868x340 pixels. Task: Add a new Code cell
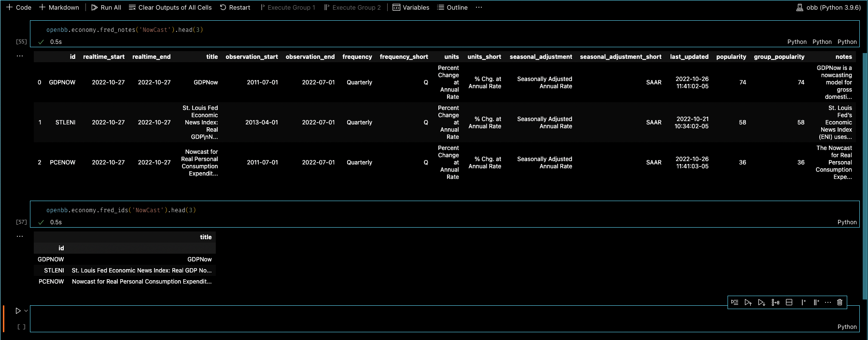(19, 7)
